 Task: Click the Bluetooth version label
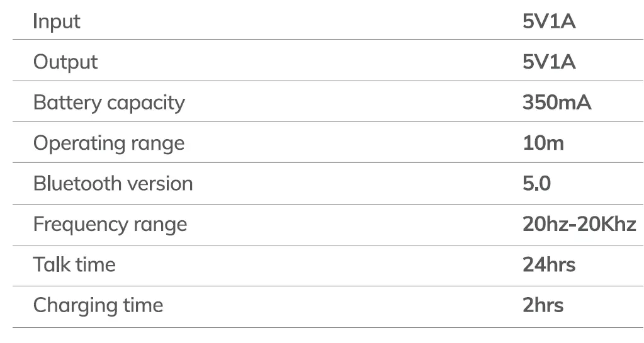113,184
